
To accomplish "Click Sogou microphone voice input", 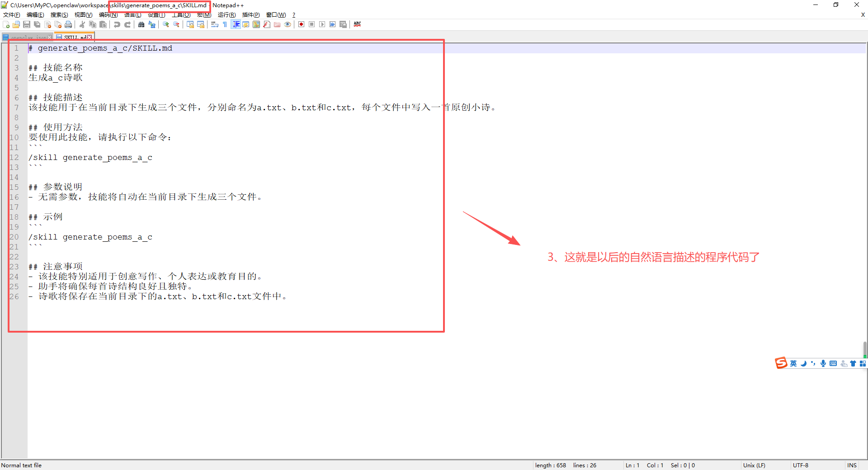I will (x=823, y=363).
